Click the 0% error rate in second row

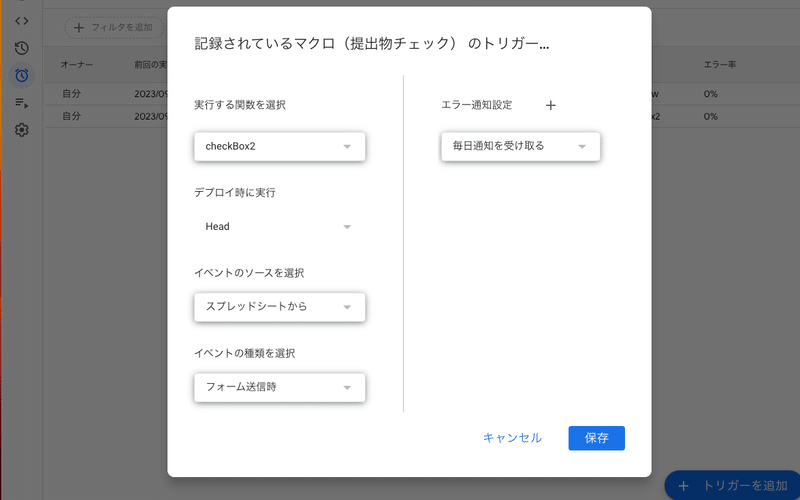click(x=710, y=116)
